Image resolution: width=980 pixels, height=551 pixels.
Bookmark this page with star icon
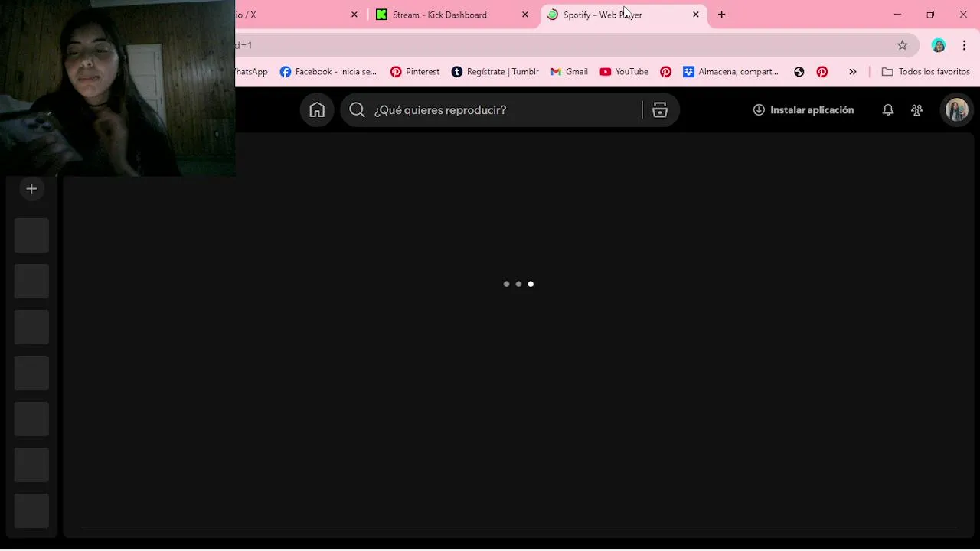[903, 45]
